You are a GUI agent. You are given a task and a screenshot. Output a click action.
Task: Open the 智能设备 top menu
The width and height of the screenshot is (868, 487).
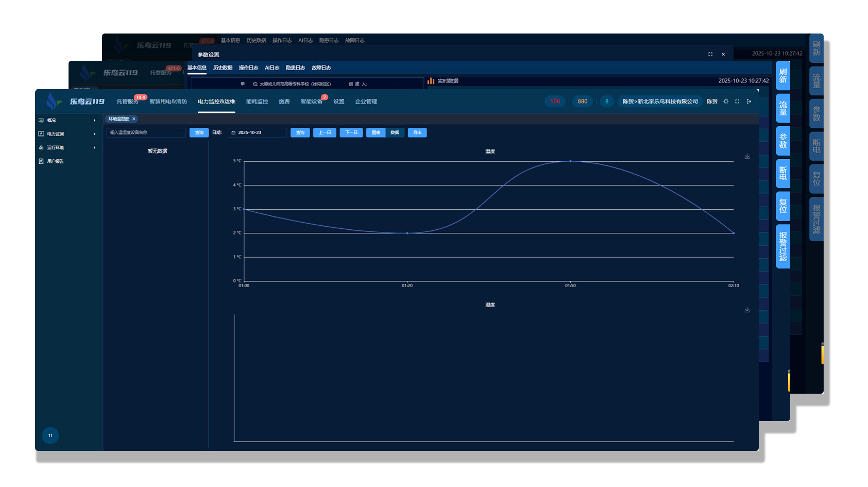[311, 102]
